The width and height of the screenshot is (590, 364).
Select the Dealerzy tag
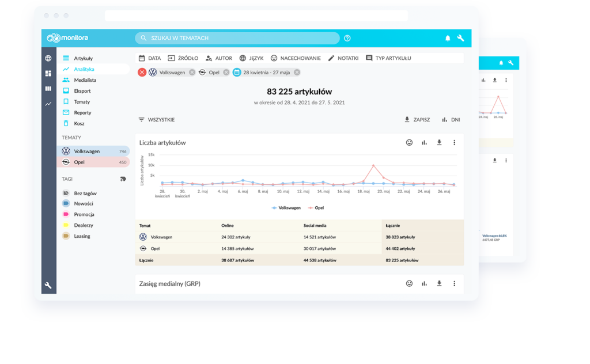tap(78, 225)
